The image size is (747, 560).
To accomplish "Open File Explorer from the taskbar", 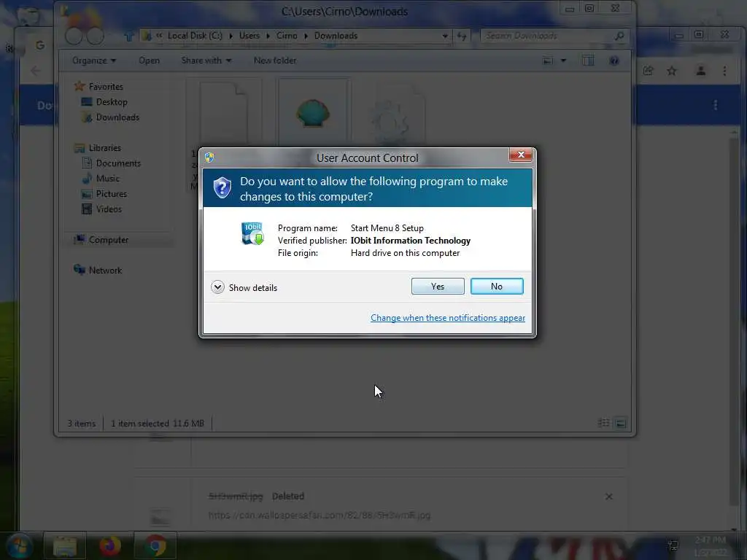I will coord(65,546).
